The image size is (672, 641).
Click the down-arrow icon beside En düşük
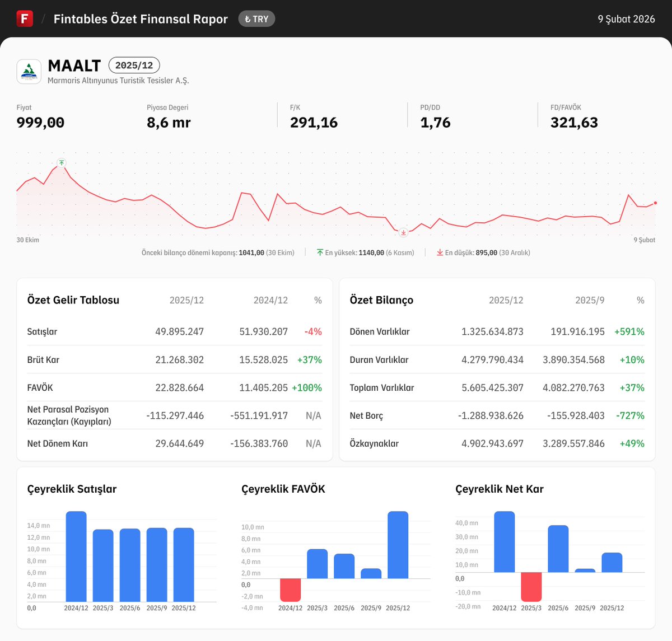[x=440, y=252]
